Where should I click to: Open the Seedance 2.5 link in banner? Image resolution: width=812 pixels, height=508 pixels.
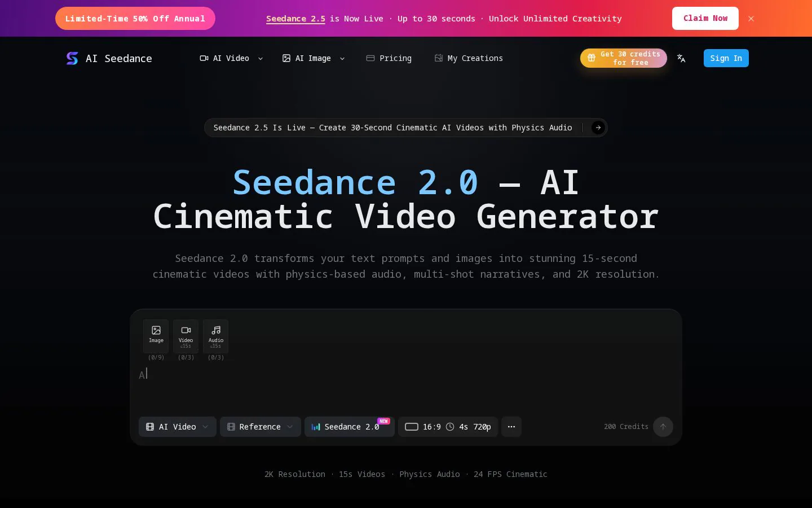(295, 19)
